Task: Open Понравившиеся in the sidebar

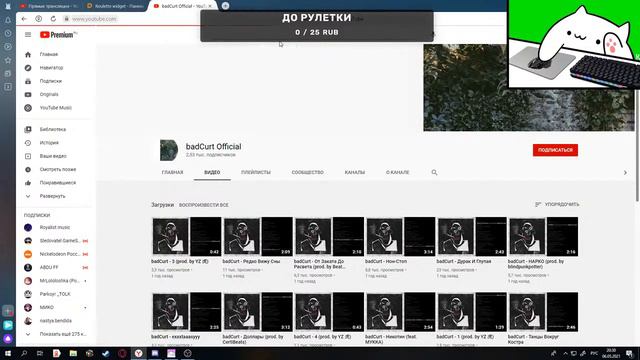Action: pos(58,183)
